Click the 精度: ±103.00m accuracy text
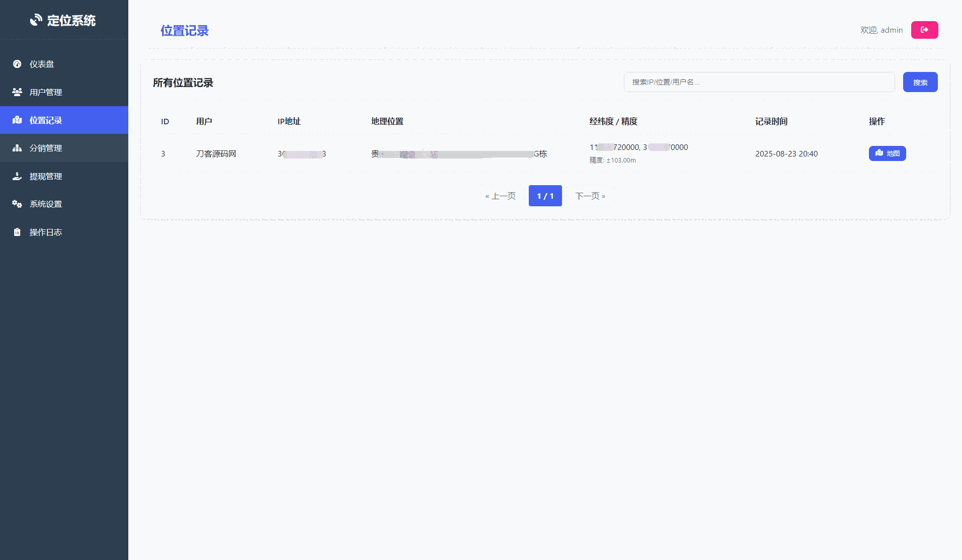The height and width of the screenshot is (560, 962). click(613, 161)
